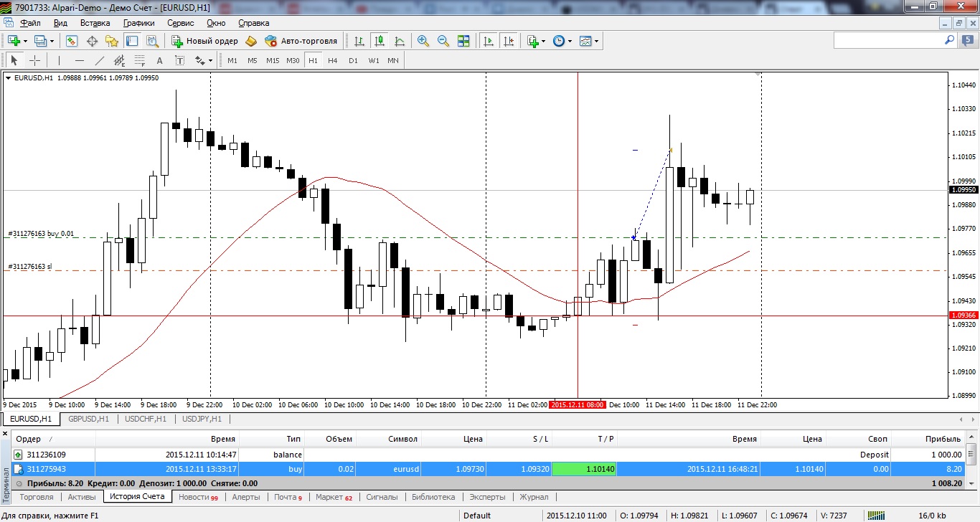Open the Справка menu
Screen dimensions: 980x522
(253, 22)
